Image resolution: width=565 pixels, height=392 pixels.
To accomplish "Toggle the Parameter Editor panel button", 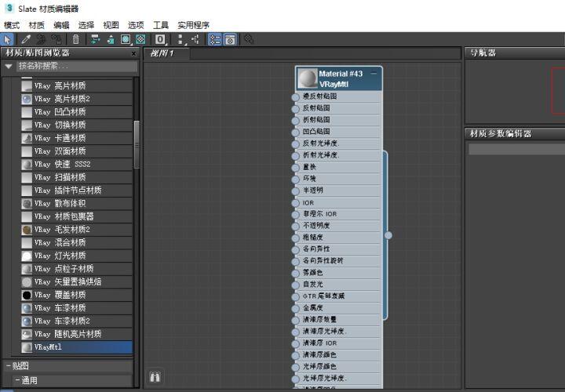I will [230, 40].
